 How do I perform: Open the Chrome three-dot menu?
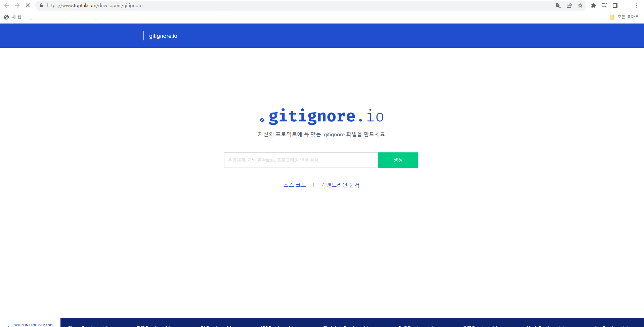click(x=637, y=5)
